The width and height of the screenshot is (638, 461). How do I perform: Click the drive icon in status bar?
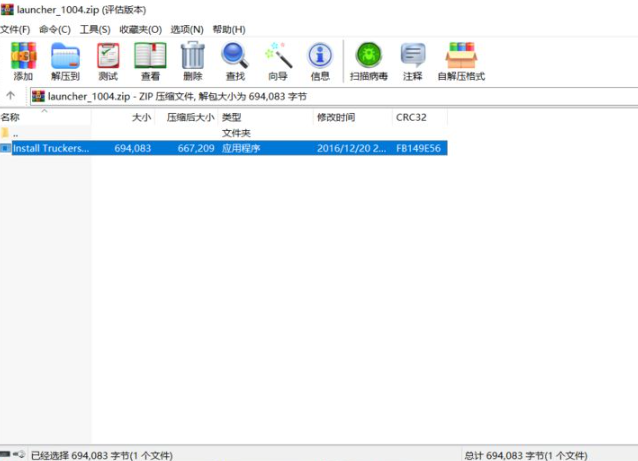pyautogui.click(x=5, y=454)
